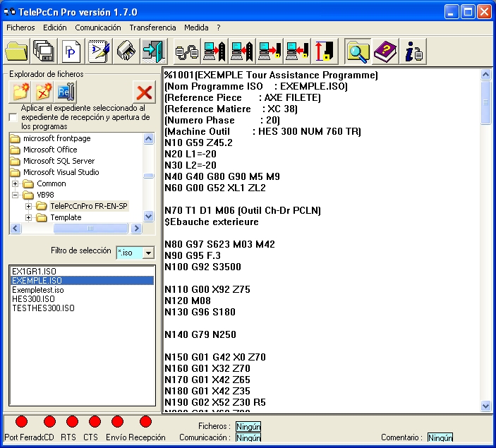This screenshot has height=448, width=496.
Task: Open the purple help book icon
Action: point(386,51)
